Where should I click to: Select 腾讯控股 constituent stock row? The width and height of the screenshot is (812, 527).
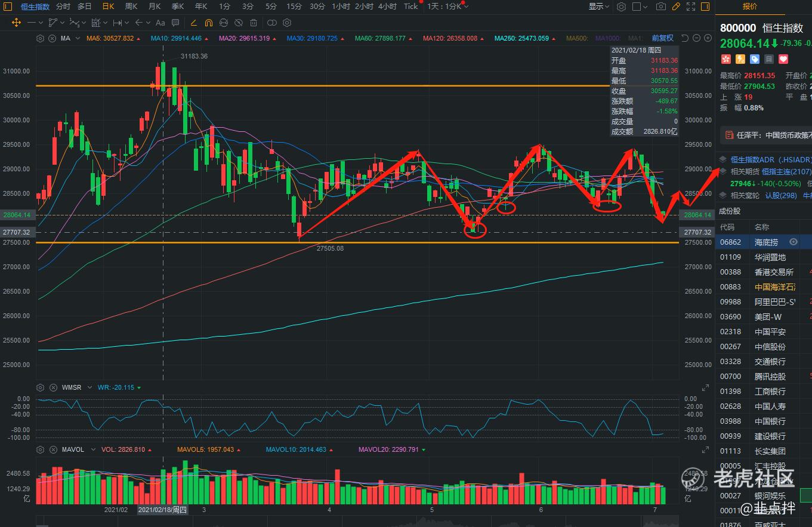coord(764,377)
